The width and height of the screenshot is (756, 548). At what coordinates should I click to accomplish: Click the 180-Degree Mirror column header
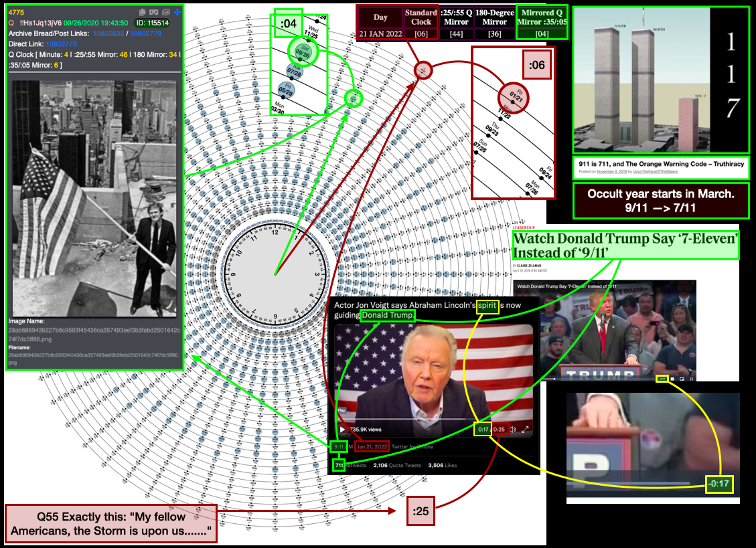495,17
